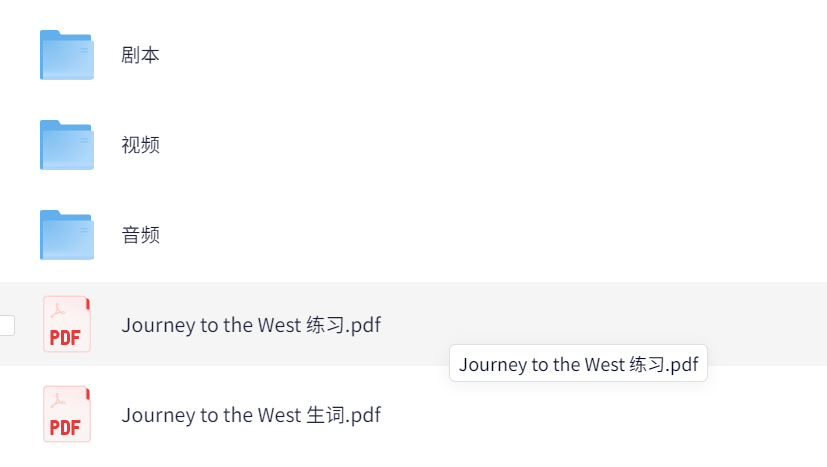Open the 剧本 folder icon
The height and width of the screenshot is (467, 827).
click(67, 55)
